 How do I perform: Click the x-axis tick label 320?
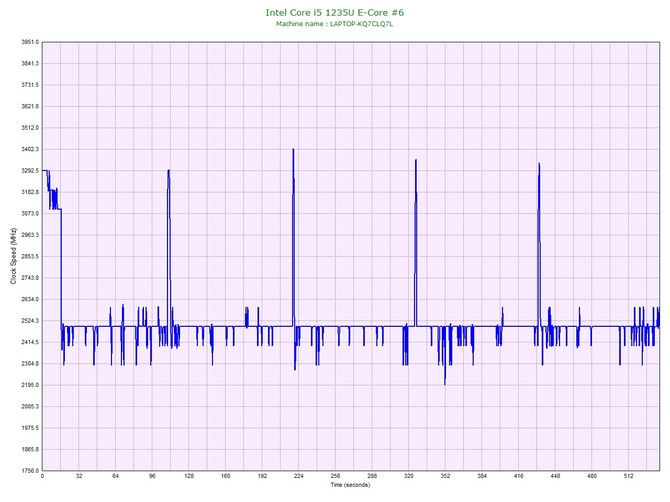click(x=409, y=476)
